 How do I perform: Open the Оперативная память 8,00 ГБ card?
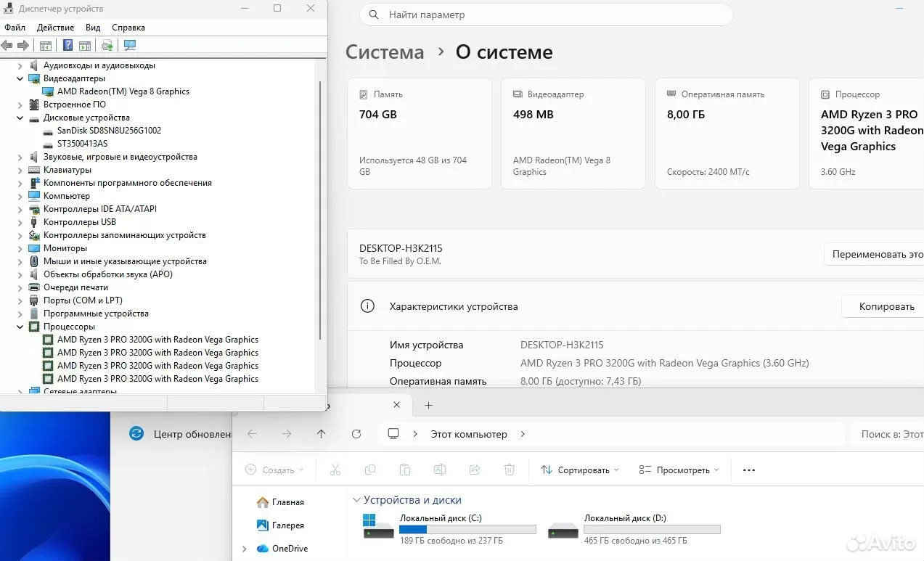pos(727,134)
